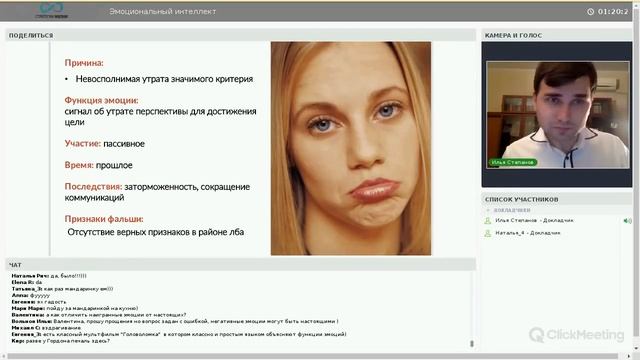Click slide heading 'Признаки фальши:'
The width and height of the screenshot is (640, 360).
coord(104,219)
